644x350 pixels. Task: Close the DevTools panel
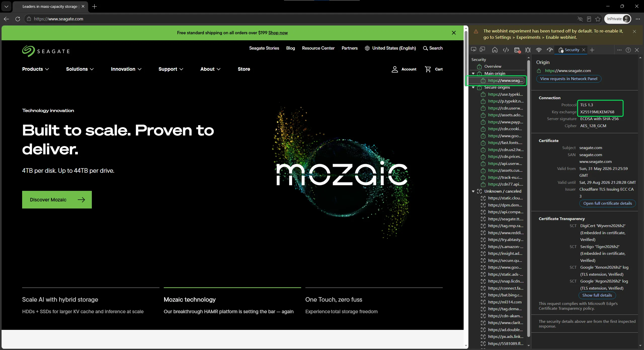coord(637,50)
